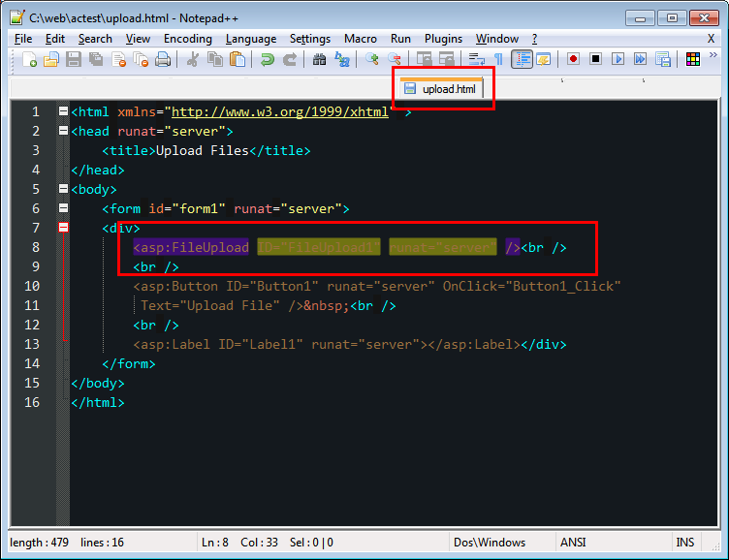Toggle the Word Wrap toolbar button
Image resolution: width=729 pixels, height=560 pixels.
477,60
